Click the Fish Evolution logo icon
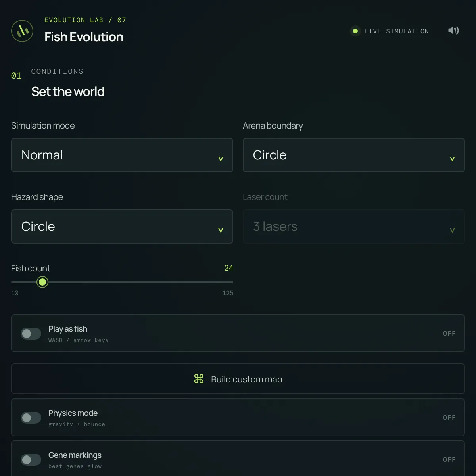 [22, 31]
